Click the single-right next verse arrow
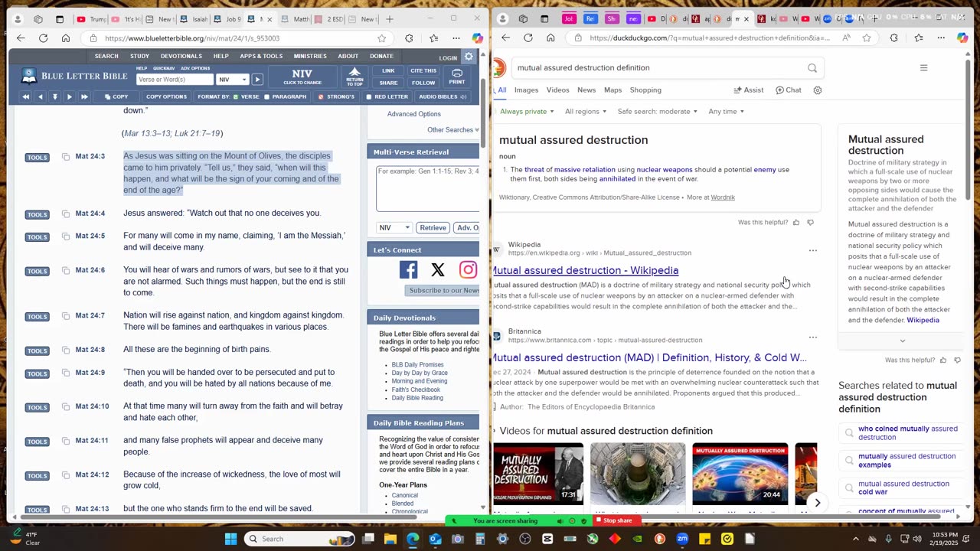Image resolution: width=980 pixels, height=551 pixels. pos(69,96)
